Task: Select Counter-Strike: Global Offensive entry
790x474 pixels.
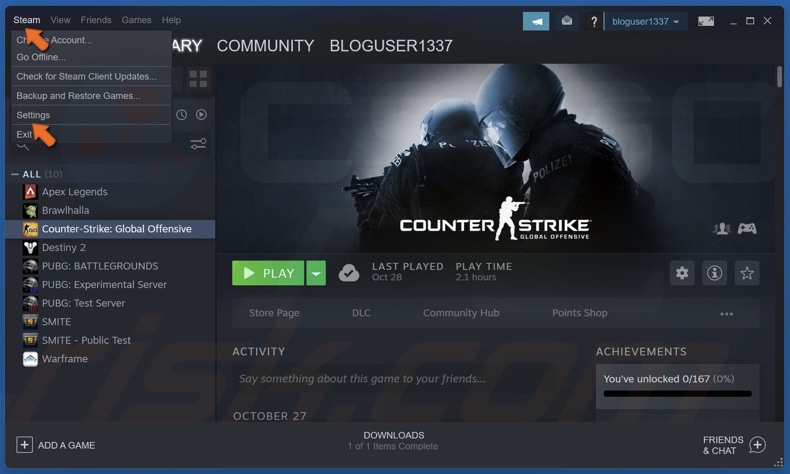Action: [110, 229]
